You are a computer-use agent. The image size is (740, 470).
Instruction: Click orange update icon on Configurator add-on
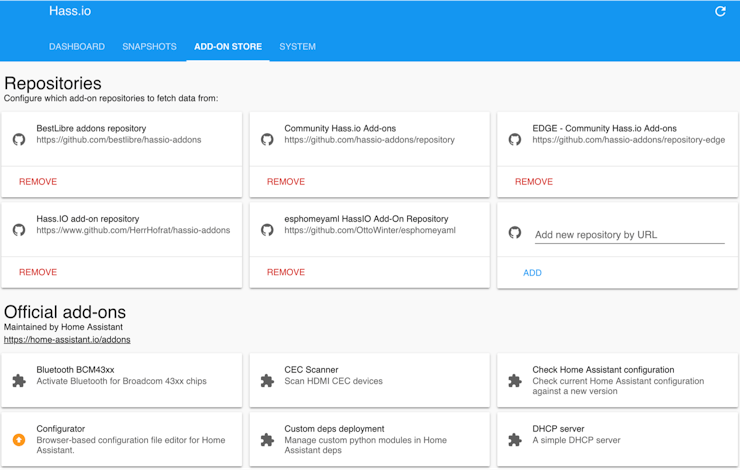[x=19, y=440]
